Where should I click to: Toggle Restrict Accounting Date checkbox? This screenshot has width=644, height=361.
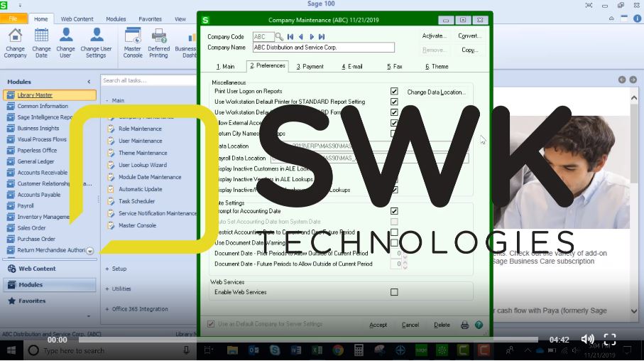point(394,232)
